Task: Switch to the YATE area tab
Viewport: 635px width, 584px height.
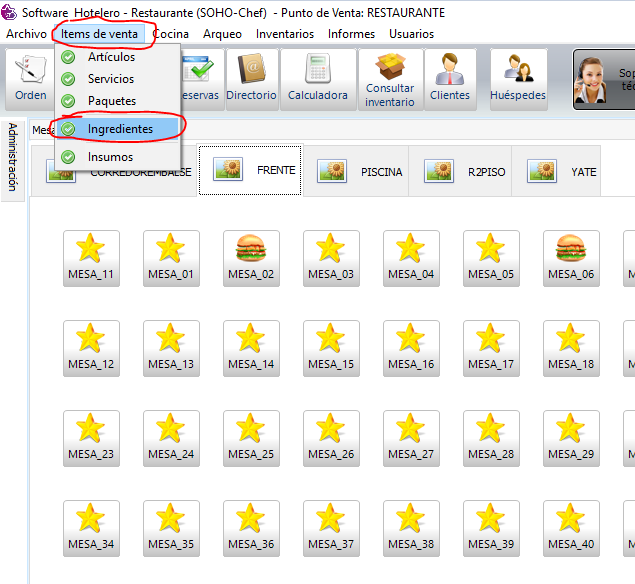Action: point(563,172)
